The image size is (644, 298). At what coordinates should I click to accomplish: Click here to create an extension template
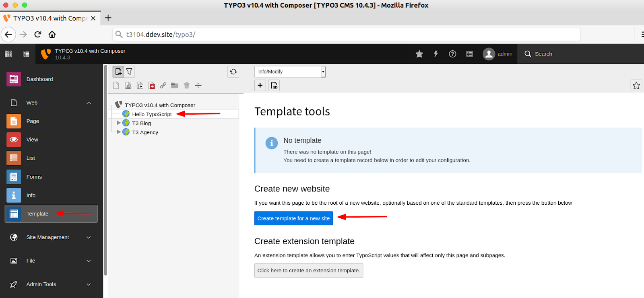pos(309,271)
